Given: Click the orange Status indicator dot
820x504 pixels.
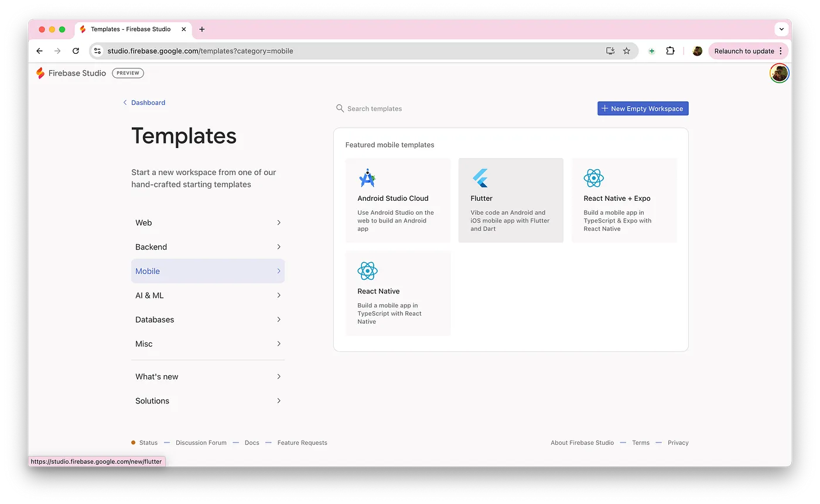Looking at the screenshot, I should click(134, 443).
